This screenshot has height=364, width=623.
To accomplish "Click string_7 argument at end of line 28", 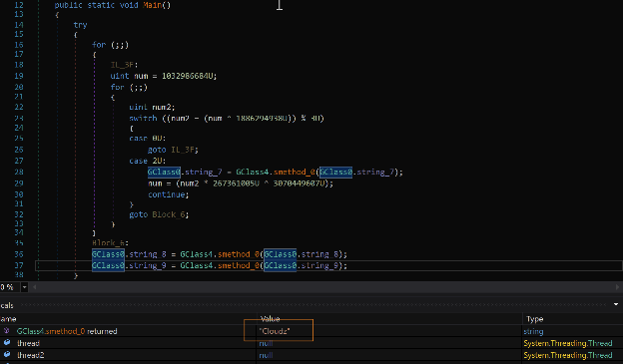I will (375, 172).
